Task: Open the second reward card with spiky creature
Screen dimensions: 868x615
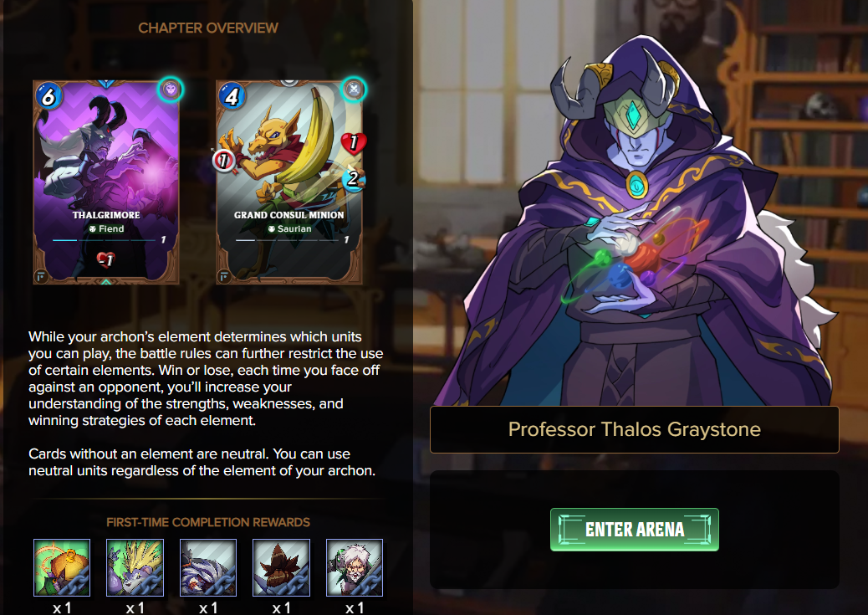Action: pos(135,567)
